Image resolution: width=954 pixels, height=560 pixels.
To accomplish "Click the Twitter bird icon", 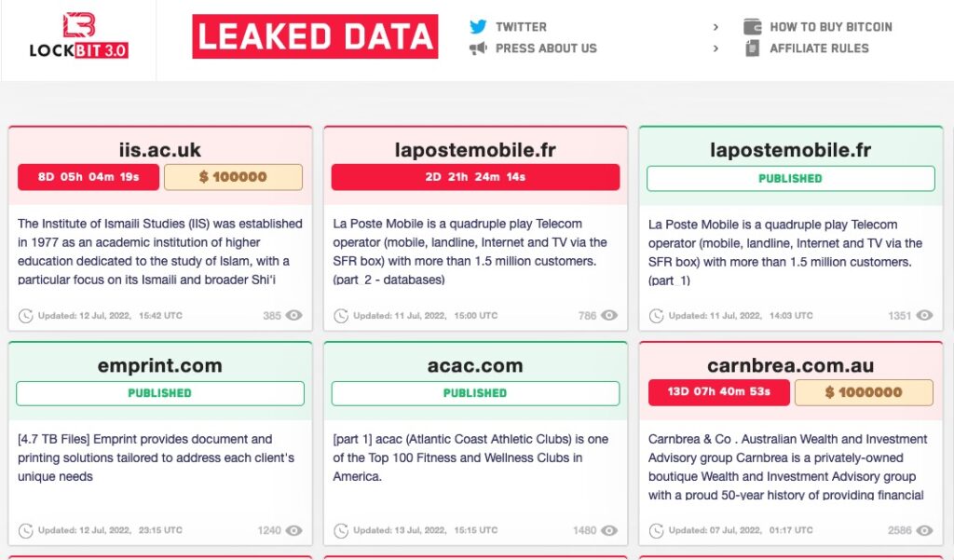I will tap(478, 26).
